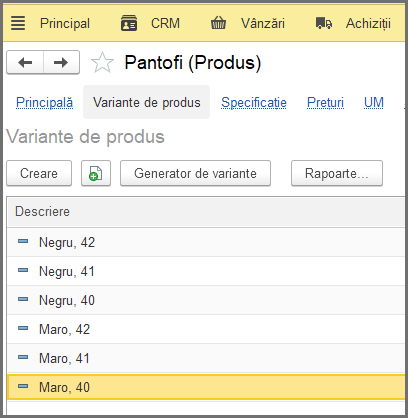408x418 pixels.
Task: Switch to the Variante de produs tab
Action: click(x=147, y=102)
